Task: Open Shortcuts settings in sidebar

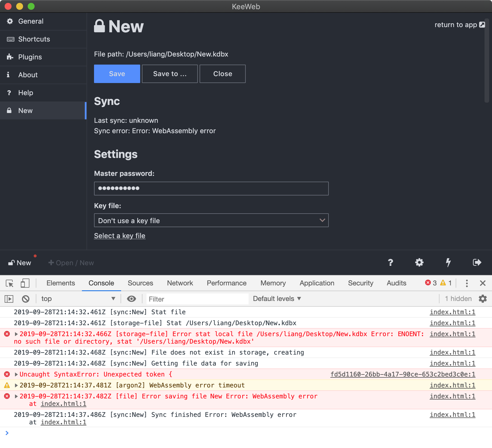Action: coord(43,39)
